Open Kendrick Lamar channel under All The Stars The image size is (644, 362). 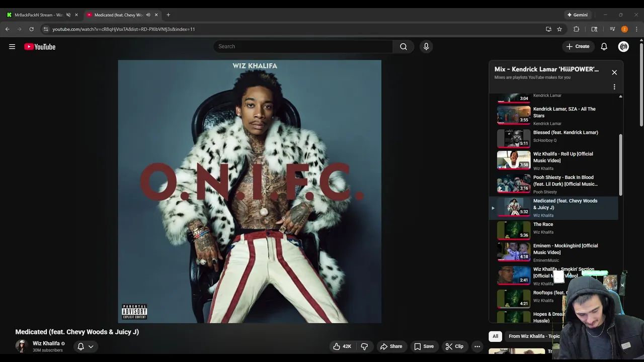coord(547,124)
